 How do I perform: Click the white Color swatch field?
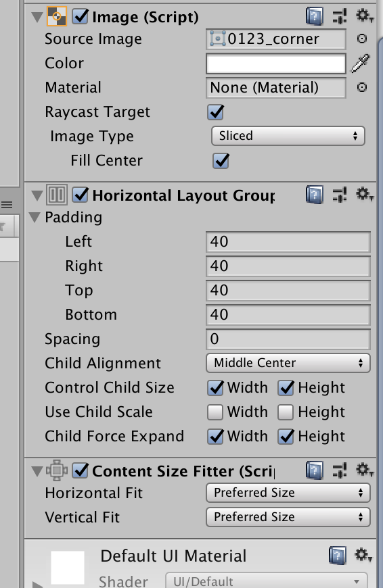(275, 64)
